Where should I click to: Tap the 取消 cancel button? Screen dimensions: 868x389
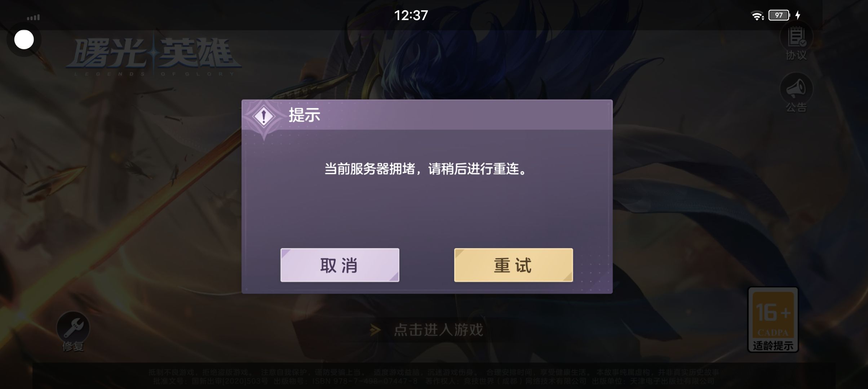tap(340, 265)
